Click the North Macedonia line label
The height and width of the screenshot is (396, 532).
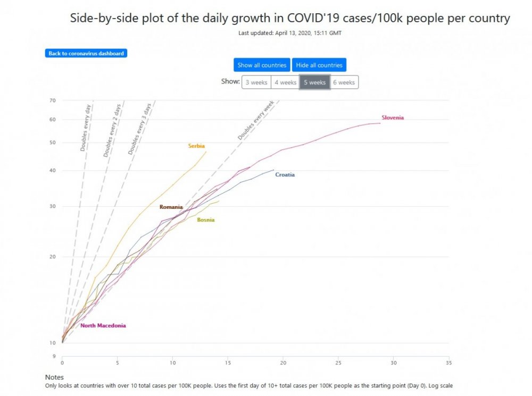(x=103, y=325)
